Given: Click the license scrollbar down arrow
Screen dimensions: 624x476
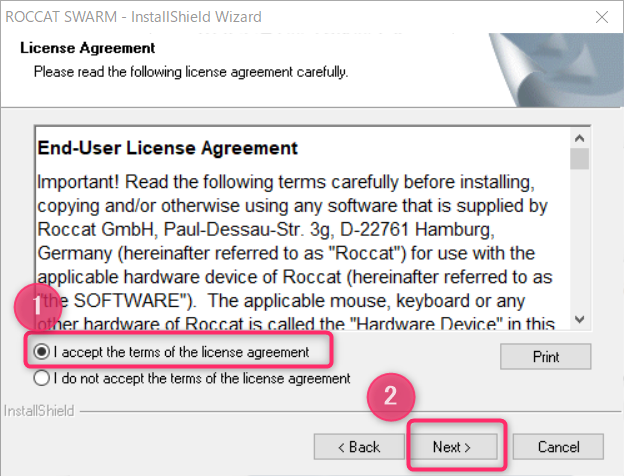Looking at the screenshot, I should [579, 319].
